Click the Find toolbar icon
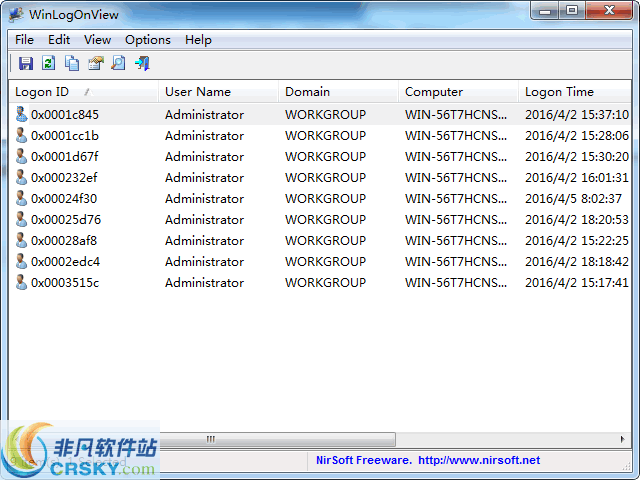The height and width of the screenshot is (480, 640). click(x=118, y=63)
